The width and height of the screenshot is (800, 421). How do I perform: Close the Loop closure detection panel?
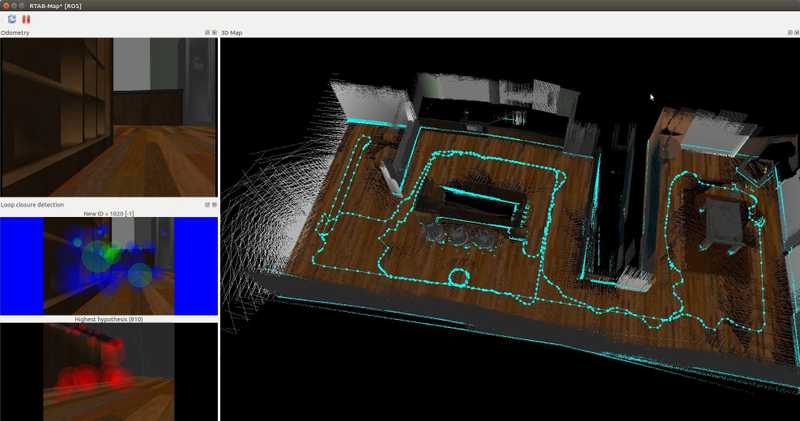click(x=214, y=204)
